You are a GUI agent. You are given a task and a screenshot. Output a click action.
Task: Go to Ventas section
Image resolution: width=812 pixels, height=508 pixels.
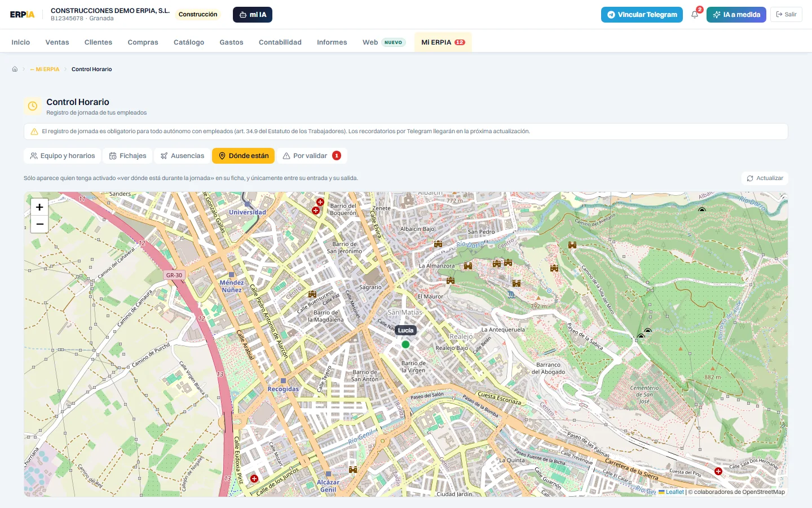[57, 42]
